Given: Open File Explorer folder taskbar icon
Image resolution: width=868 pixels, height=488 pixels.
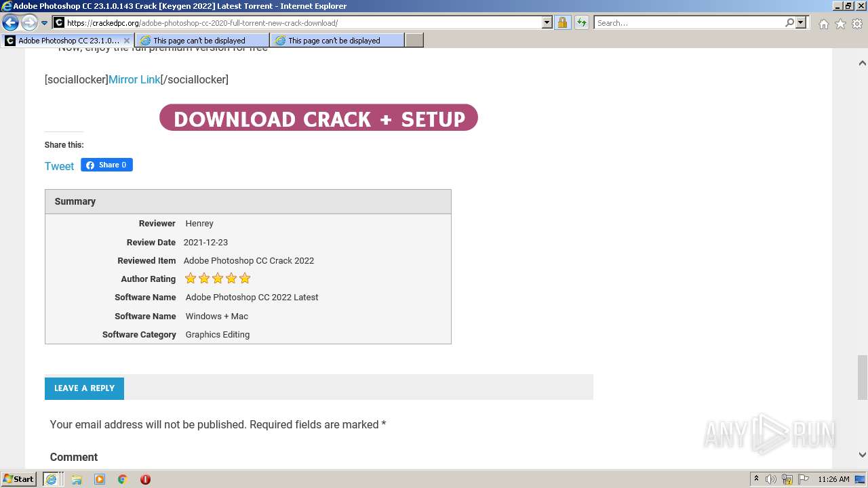Looking at the screenshot, I should [77, 479].
